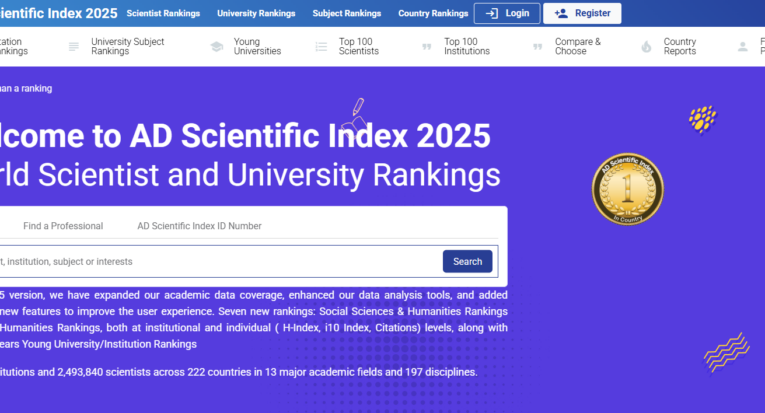Open the Scientist Rankings menu
Viewport: 765px width, 413px height.
(162, 14)
